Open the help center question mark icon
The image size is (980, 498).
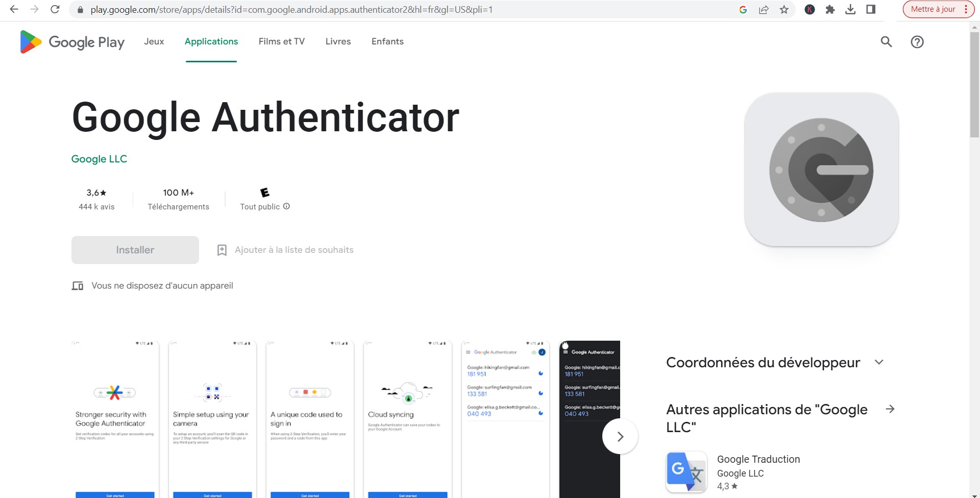pos(917,42)
